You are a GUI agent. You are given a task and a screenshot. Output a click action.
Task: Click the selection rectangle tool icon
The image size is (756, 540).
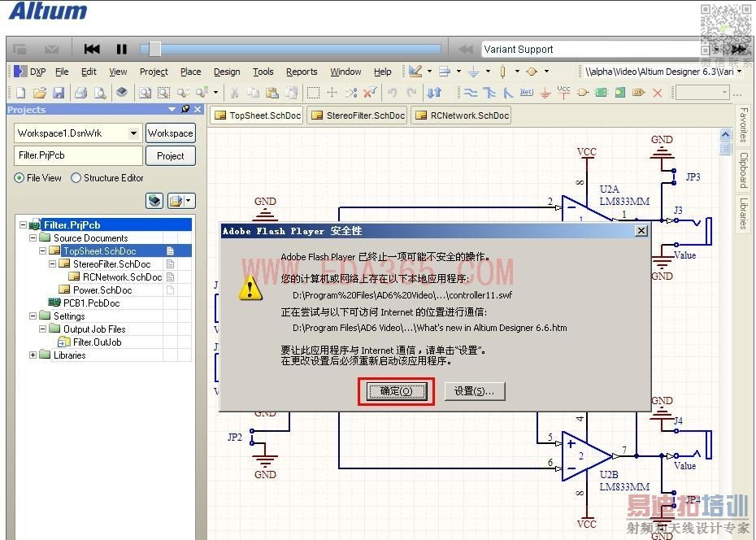pos(314,93)
